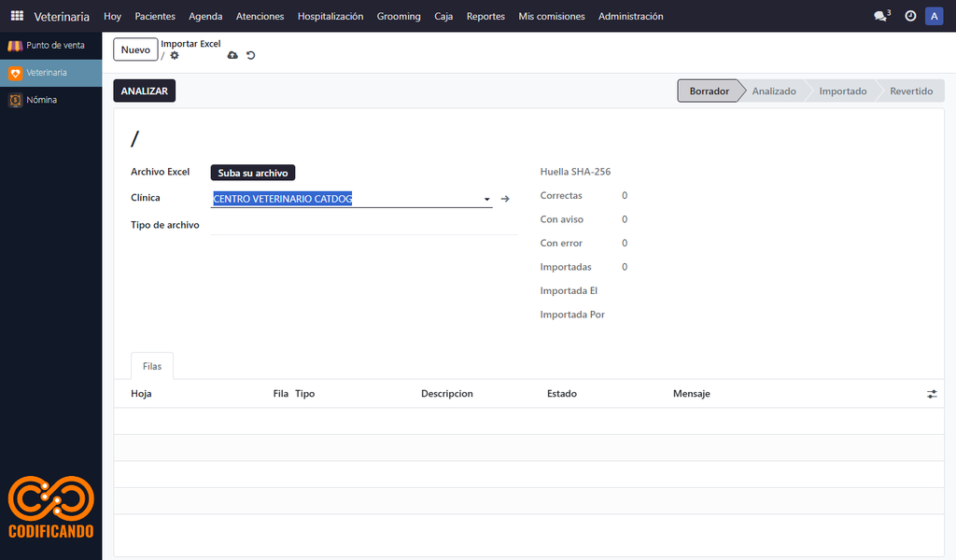Discard changes with the undo icon
Image resolution: width=956 pixels, height=560 pixels.
click(250, 55)
